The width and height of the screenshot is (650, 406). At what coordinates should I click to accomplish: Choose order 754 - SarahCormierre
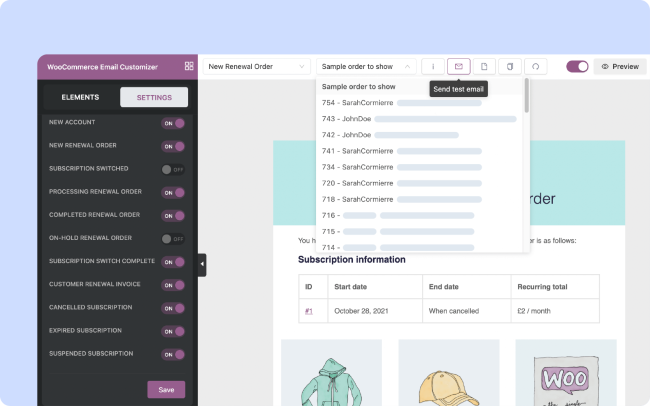tap(419, 103)
